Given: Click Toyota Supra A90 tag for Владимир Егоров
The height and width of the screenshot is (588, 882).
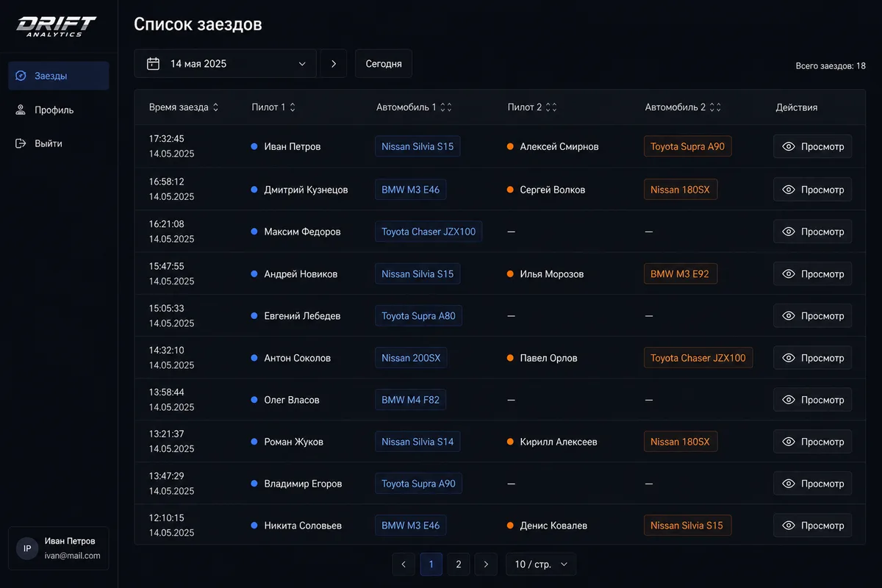Looking at the screenshot, I should click(x=418, y=484).
